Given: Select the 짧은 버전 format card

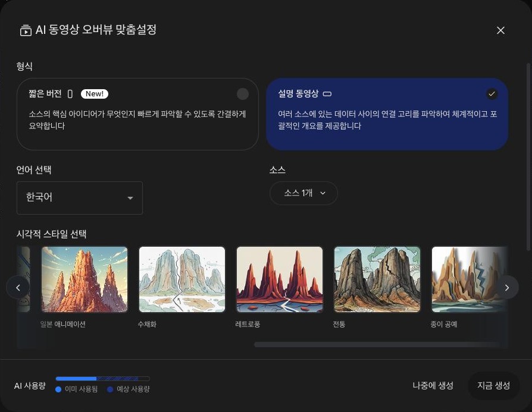Looking at the screenshot, I should pos(137,114).
